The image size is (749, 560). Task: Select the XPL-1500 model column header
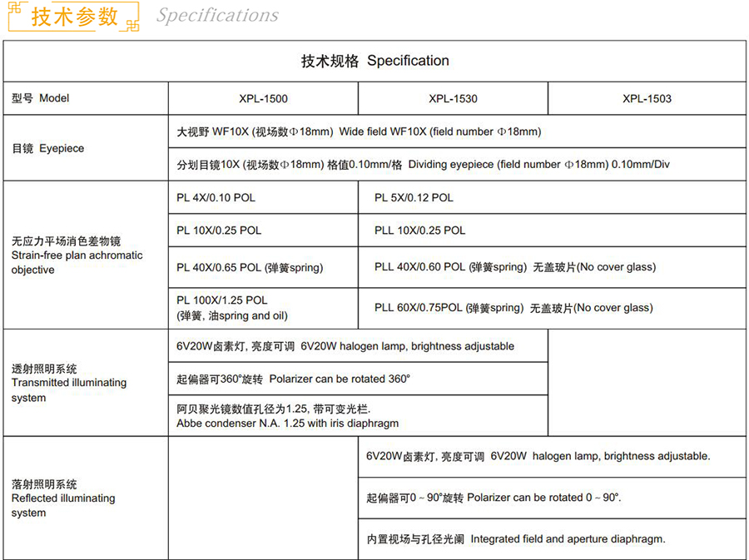(263, 99)
